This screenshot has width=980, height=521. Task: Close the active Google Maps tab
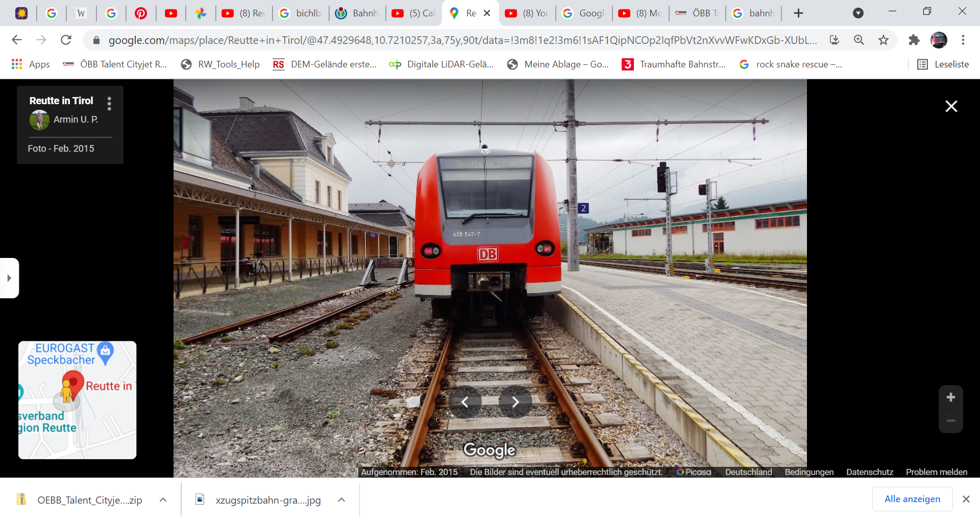487,13
